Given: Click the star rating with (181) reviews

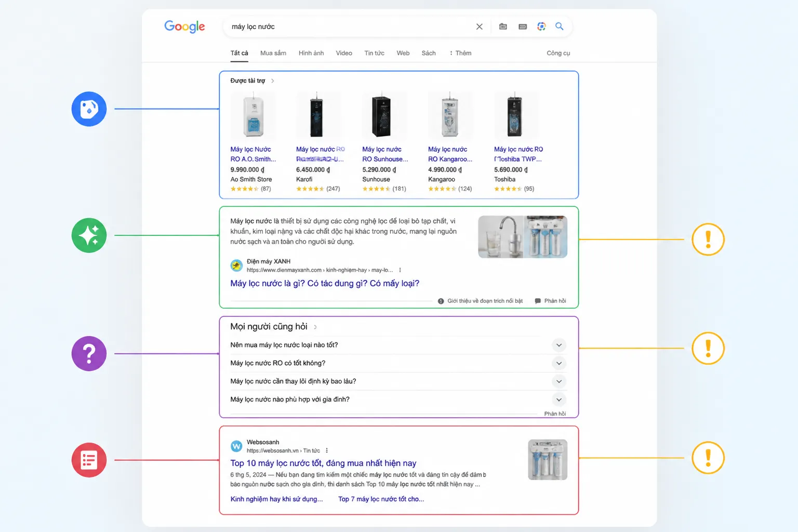Looking at the screenshot, I should pos(384,189).
